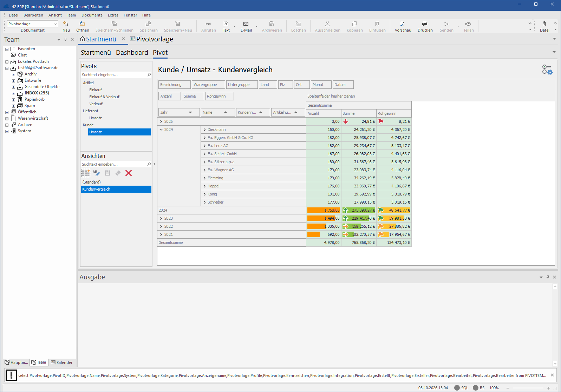Switch to the Pivotvorlage document tab

[151, 39]
